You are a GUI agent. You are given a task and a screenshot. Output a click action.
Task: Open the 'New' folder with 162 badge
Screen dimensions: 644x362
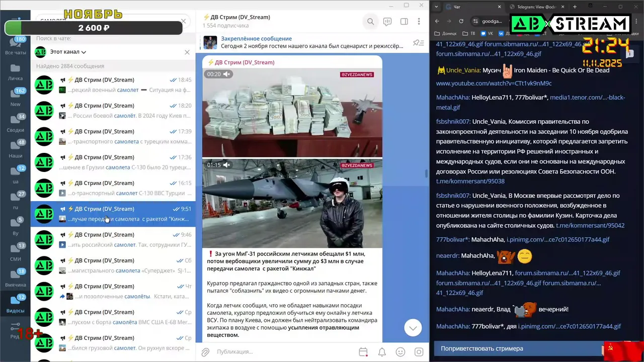click(x=15, y=98)
